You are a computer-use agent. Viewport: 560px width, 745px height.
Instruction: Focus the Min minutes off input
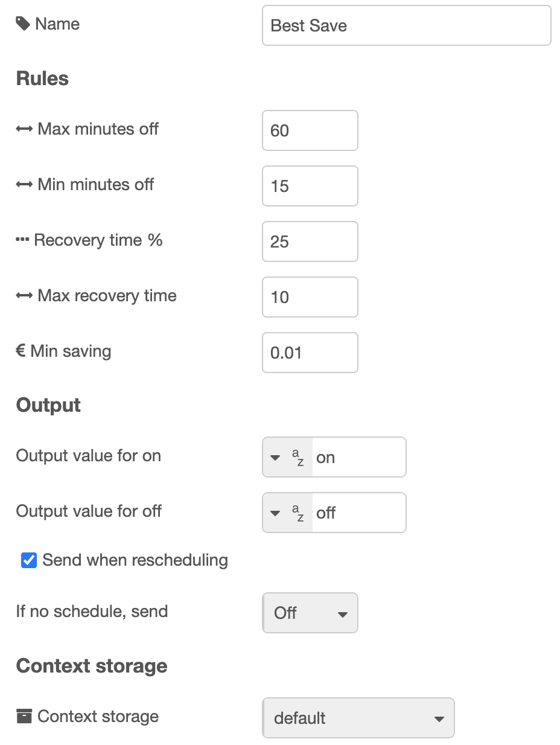310,186
